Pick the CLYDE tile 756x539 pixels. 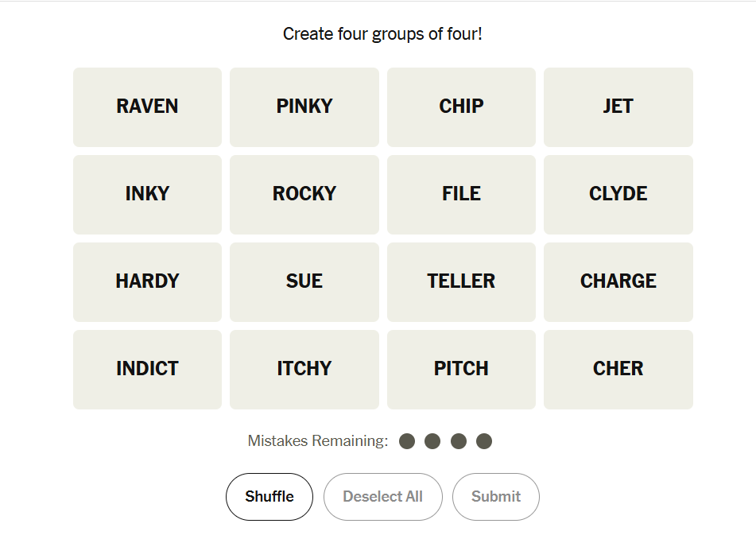click(x=618, y=195)
